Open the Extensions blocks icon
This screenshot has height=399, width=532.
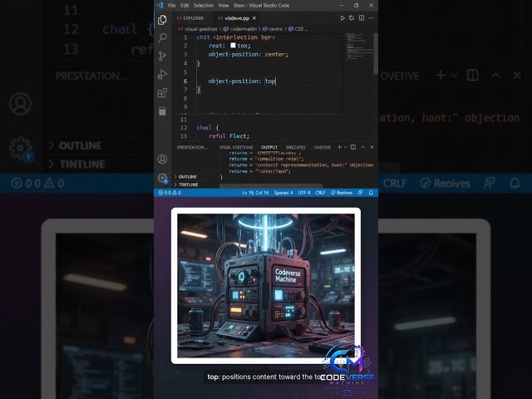click(x=162, y=92)
